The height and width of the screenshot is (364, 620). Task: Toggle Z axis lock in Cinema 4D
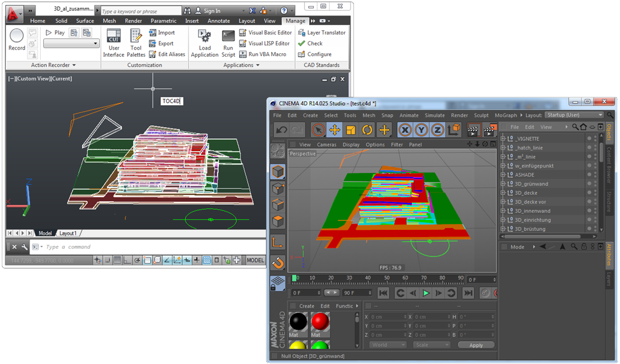(x=438, y=129)
